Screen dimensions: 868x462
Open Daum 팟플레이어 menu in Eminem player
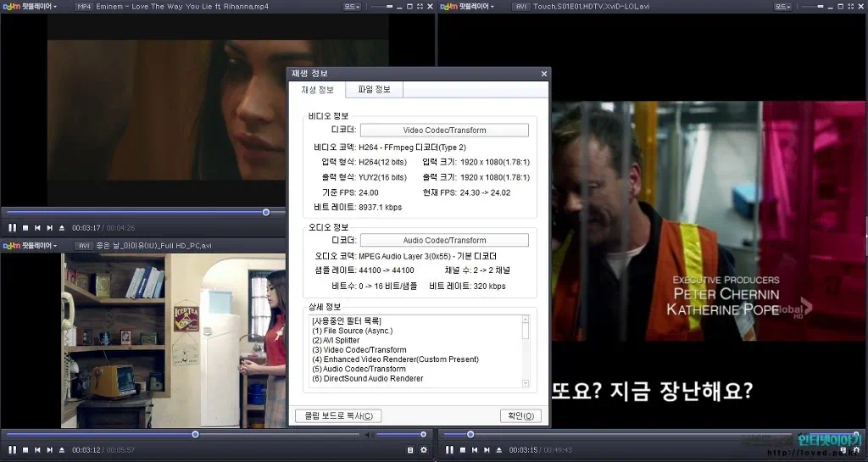[x=30, y=7]
